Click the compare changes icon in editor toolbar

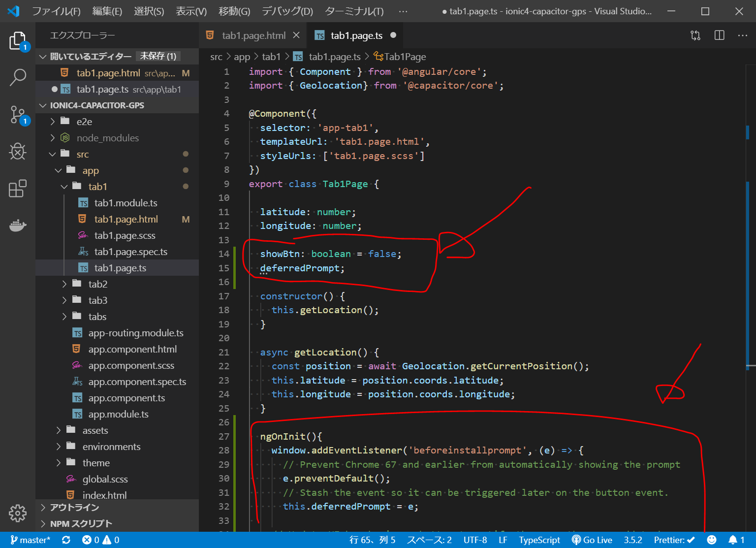(x=695, y=35)
